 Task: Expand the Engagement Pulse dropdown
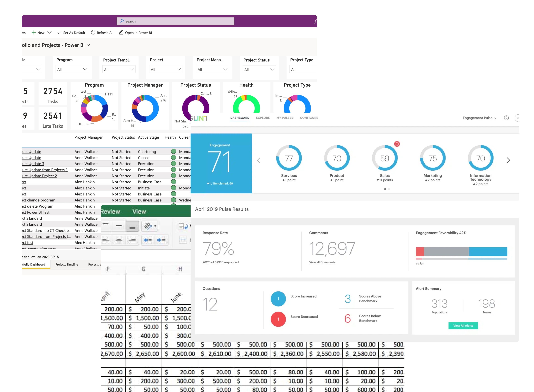click(479, 118)
